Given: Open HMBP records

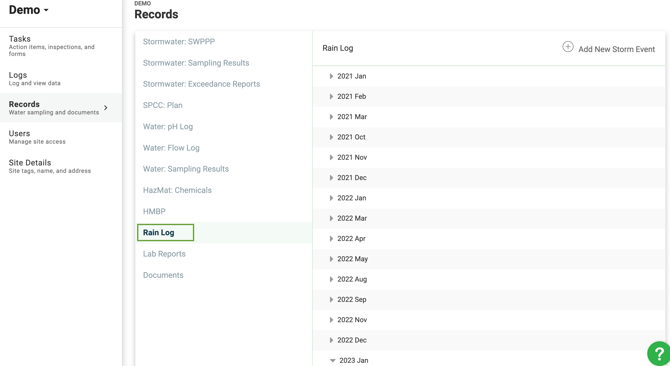Looking at the screenshot, I should pos(154,211).
